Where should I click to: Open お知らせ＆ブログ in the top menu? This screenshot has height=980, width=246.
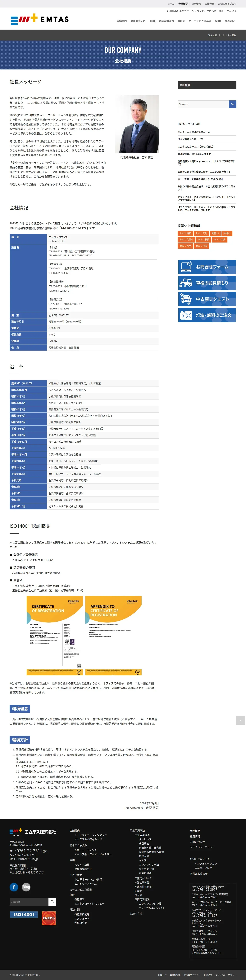[227, 4]
